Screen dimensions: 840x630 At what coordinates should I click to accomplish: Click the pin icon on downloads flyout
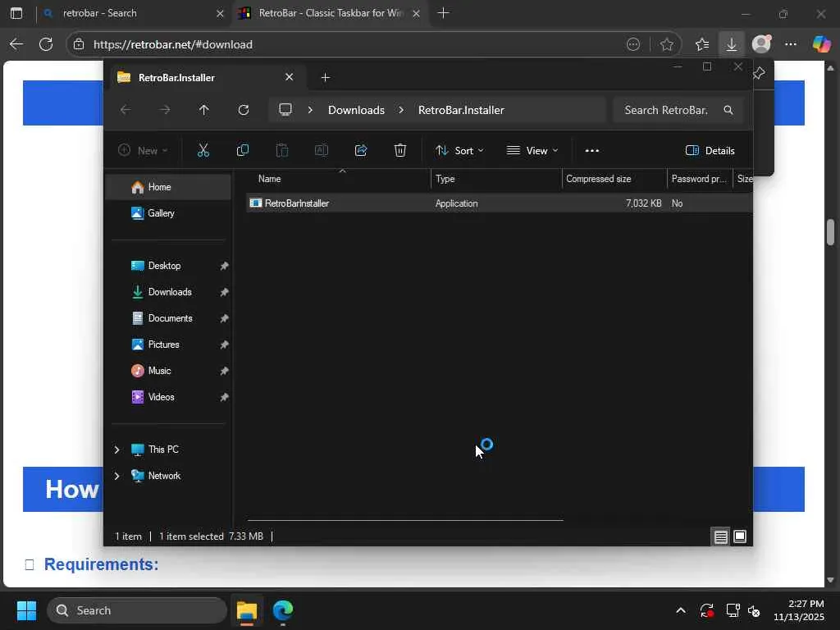pyautogui.click(x=759, y=73)
